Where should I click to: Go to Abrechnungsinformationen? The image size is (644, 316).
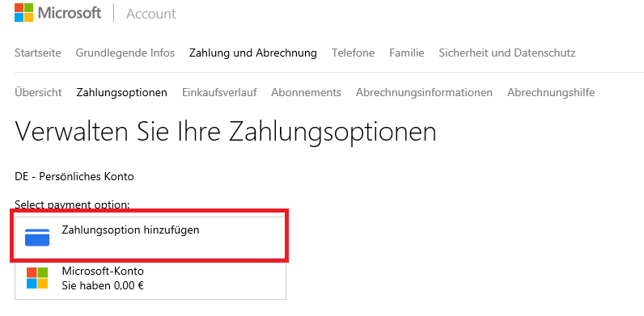point(424,92)
